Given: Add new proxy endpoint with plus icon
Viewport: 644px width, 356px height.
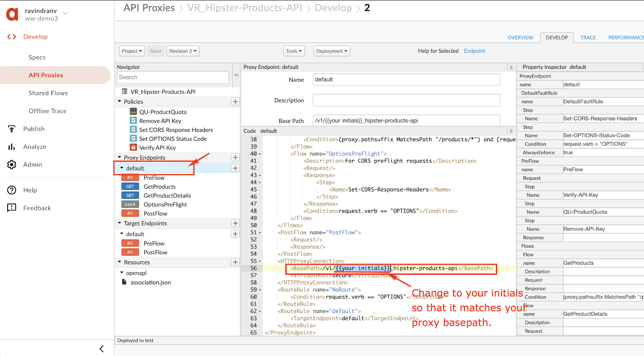Looking at the screenshot, I should pyautogui.click(x=235, y=157).
